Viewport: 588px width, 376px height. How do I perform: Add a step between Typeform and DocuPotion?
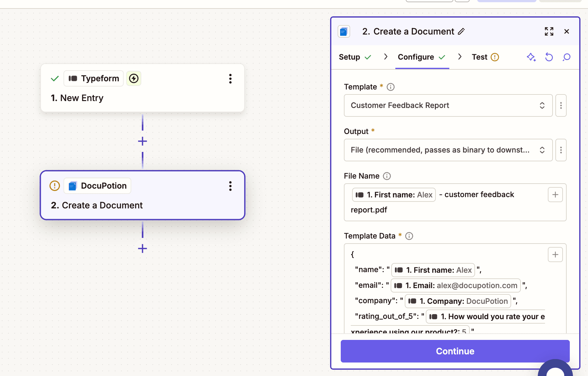coord(142,141)
